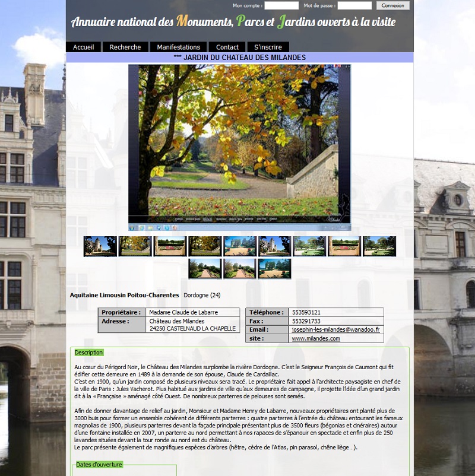Viewport: 475px width, 476px height.
Task: Select first top-row thumbnail of castle tower
Action: (x=100, y=246)
